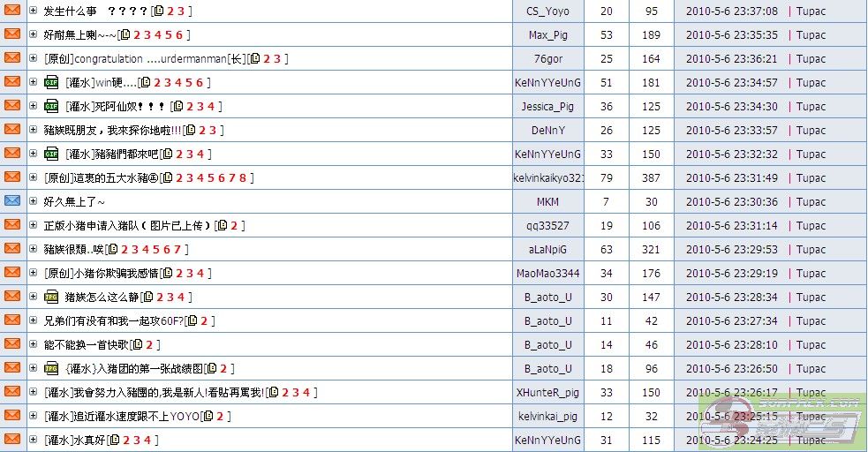868x452 pixels.
Task: Expand the 豬族很頹..唉 thread preview
Action: [x=34, y=249]
